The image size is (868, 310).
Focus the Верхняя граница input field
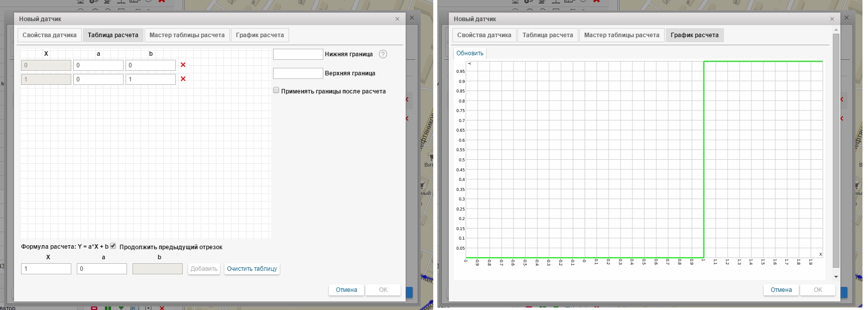(298, 73)
